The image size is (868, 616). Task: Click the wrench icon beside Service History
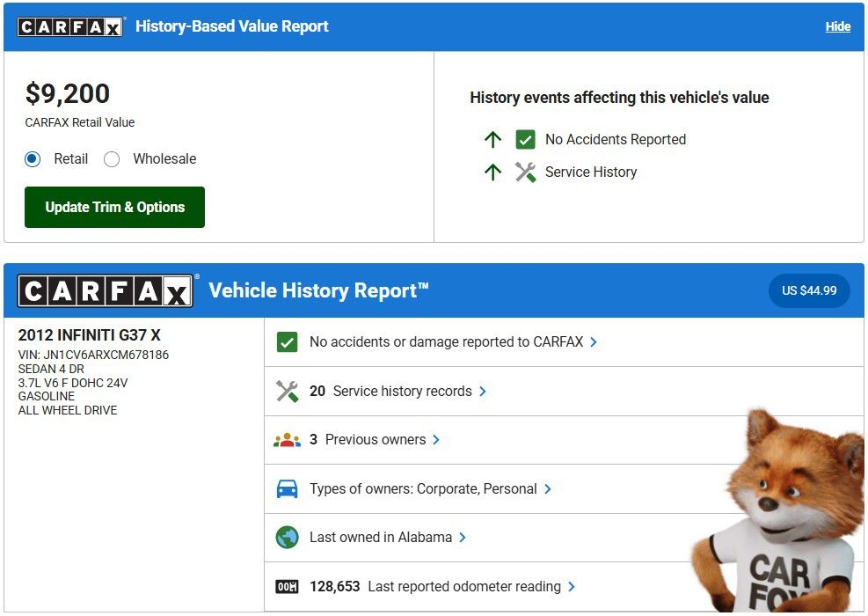[525, 172]
